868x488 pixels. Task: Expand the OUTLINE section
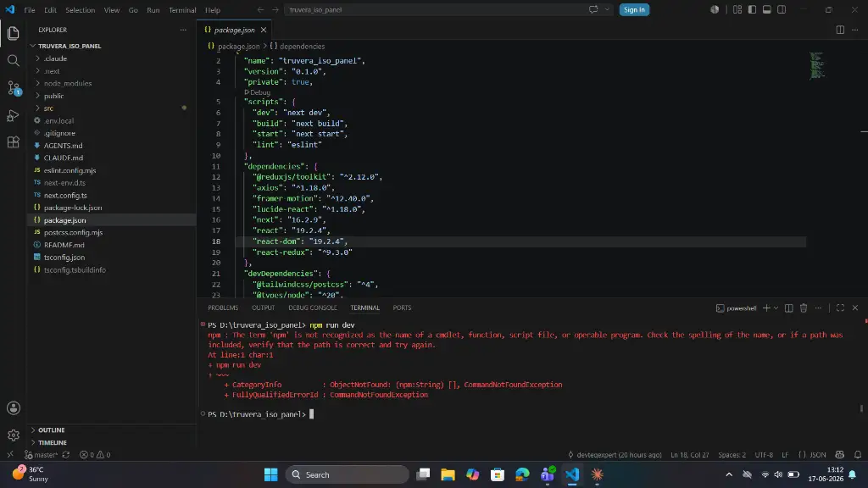[52, 430]
